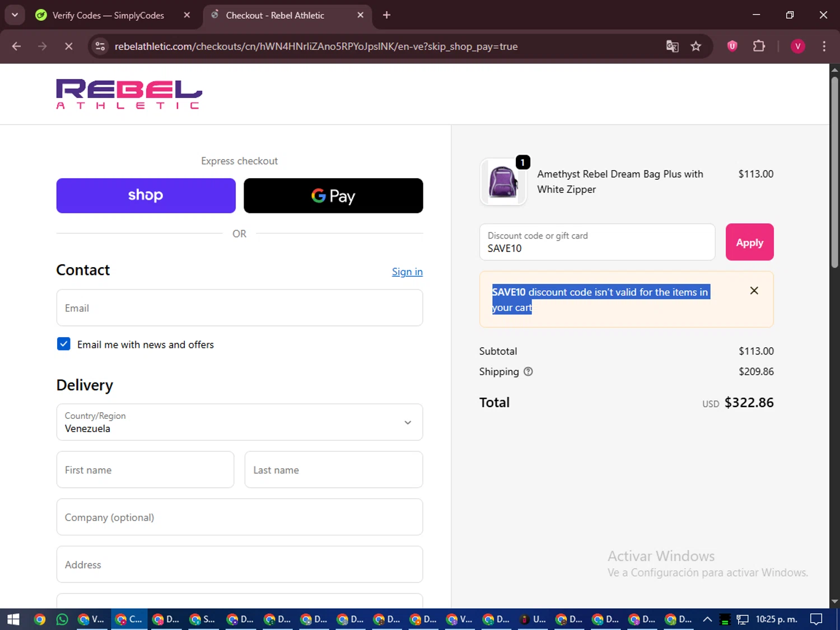Click the green tray monitor icon
840x630 pixels.
[725, 619]
